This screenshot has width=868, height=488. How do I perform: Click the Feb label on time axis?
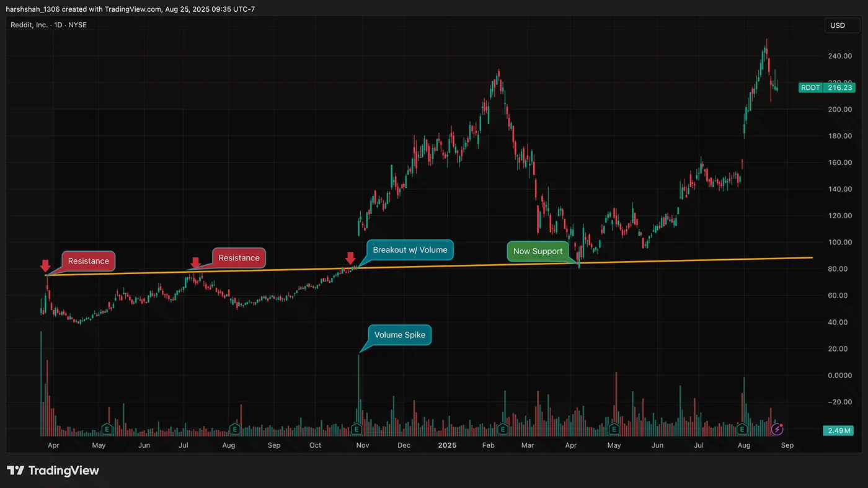[x=488, y=445]
